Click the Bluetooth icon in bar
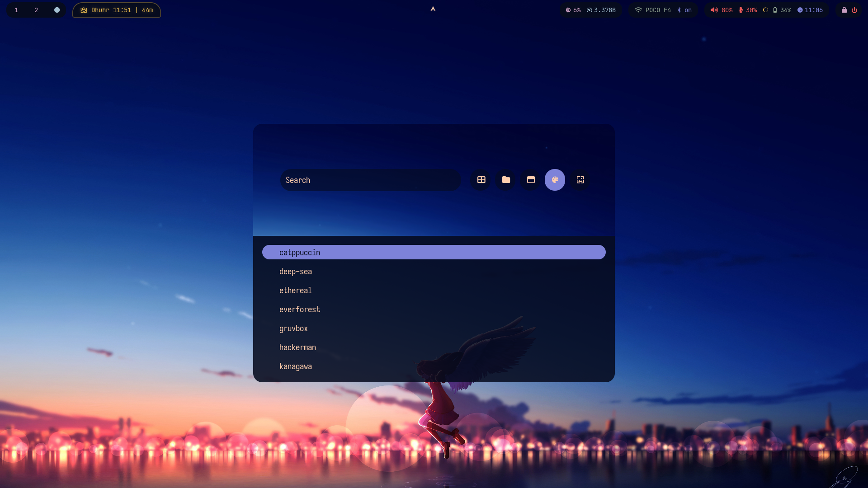Image resolution: width=868 pixels, height=488 pixels. [x=679, y=10]
